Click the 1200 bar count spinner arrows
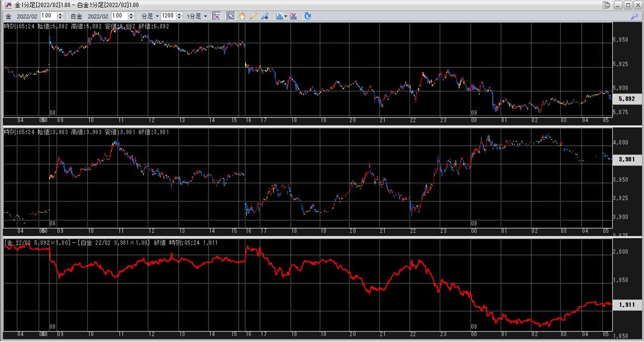Image resolution: width=644 pixels, height=342 pixels. [179, 16]
